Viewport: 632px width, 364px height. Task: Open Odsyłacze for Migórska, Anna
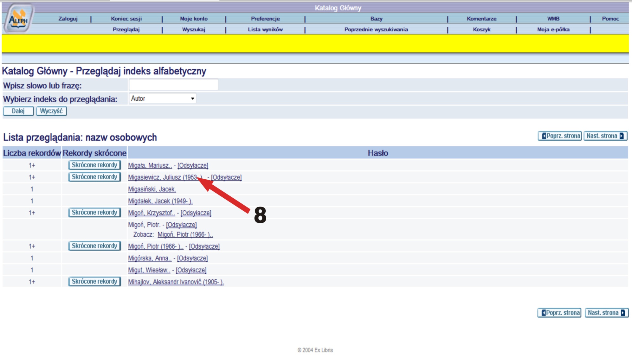coord(192,259)
